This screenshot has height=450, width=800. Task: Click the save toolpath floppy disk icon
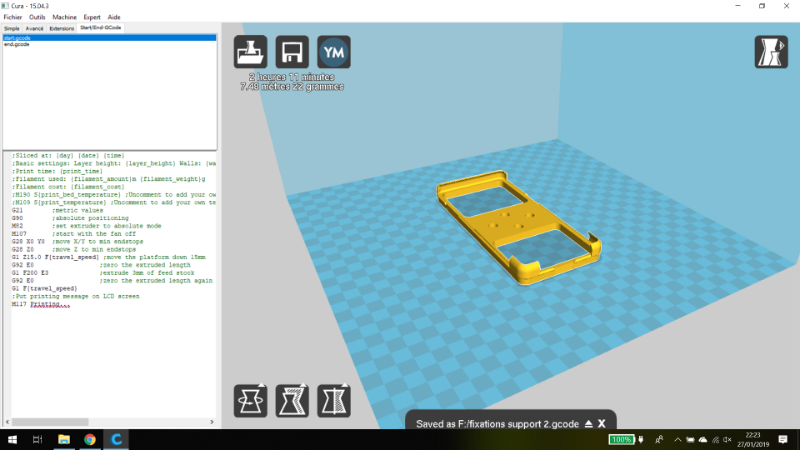[292, 52]
